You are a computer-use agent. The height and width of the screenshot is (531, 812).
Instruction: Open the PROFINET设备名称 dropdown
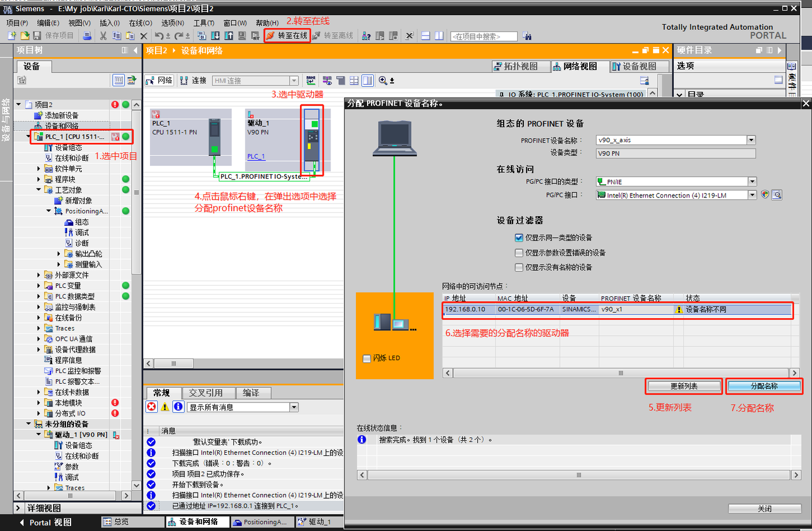point(752,140)
